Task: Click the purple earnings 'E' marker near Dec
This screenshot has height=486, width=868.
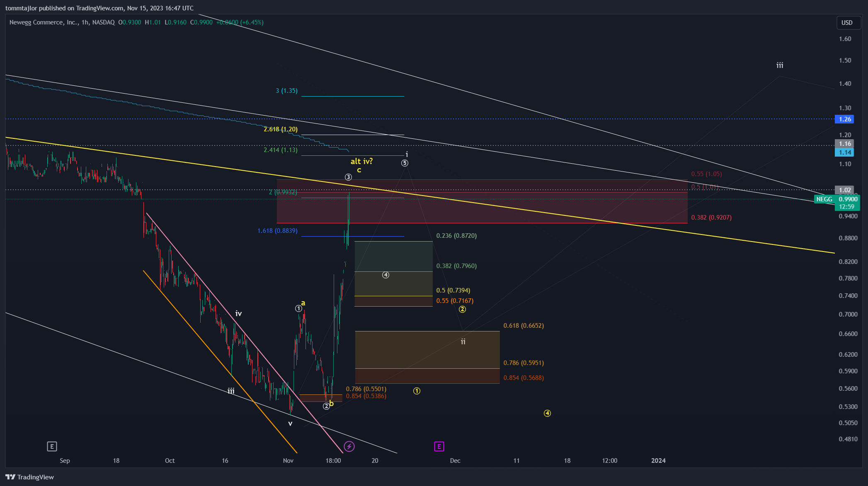Action: pos(439,446)
